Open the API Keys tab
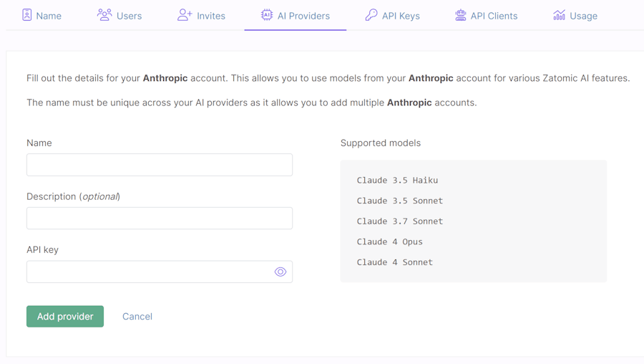This screenshot has width=644, height=364. (x=393, y=16)
